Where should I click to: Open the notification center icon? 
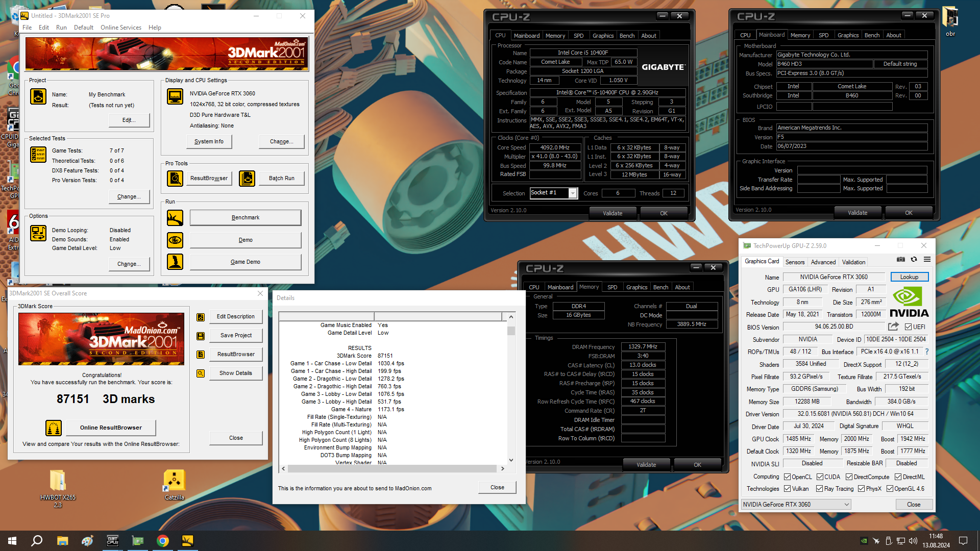coord(963,541)
